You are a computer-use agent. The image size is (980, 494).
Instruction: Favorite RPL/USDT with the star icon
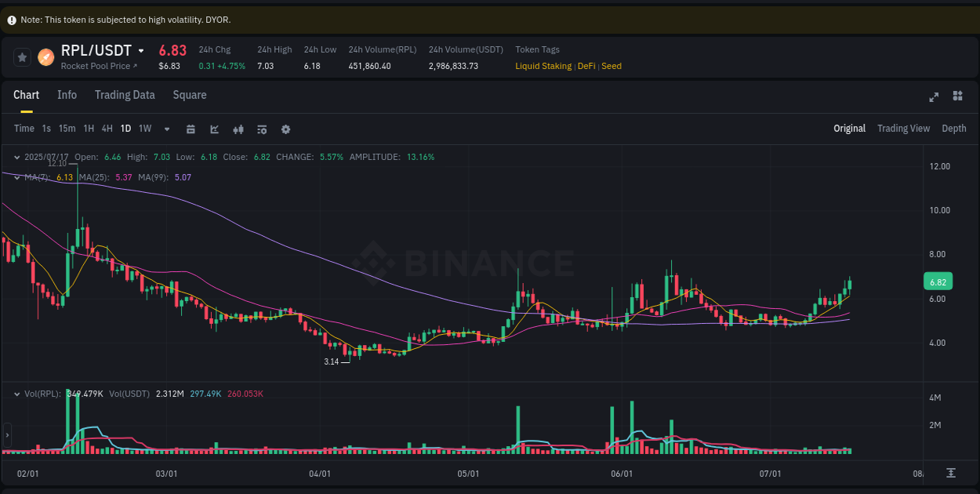pos(21,56)
